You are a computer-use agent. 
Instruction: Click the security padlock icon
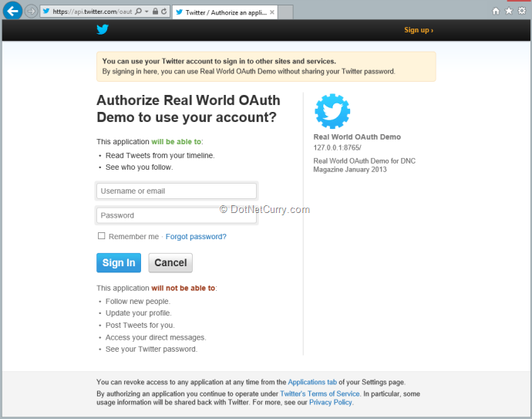point(155,12)
